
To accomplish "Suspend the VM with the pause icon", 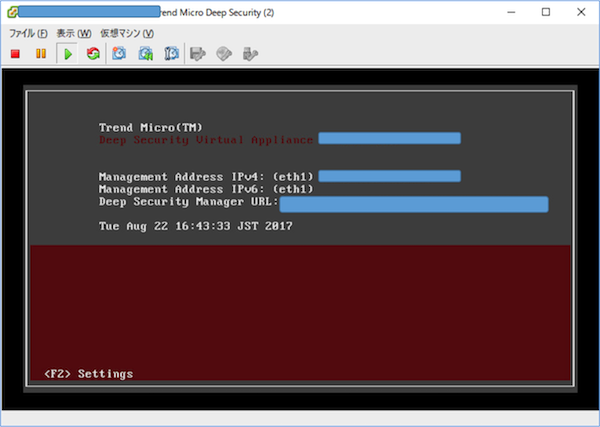I will [x=41, y=54].
